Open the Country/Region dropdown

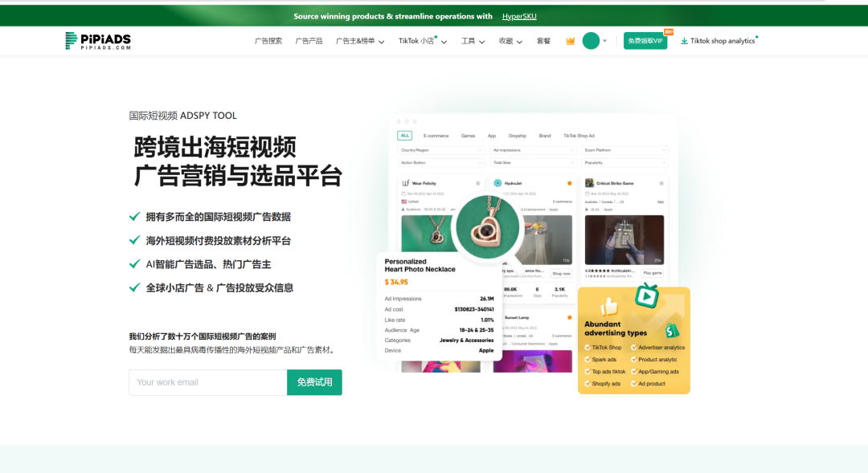point(441,150)
